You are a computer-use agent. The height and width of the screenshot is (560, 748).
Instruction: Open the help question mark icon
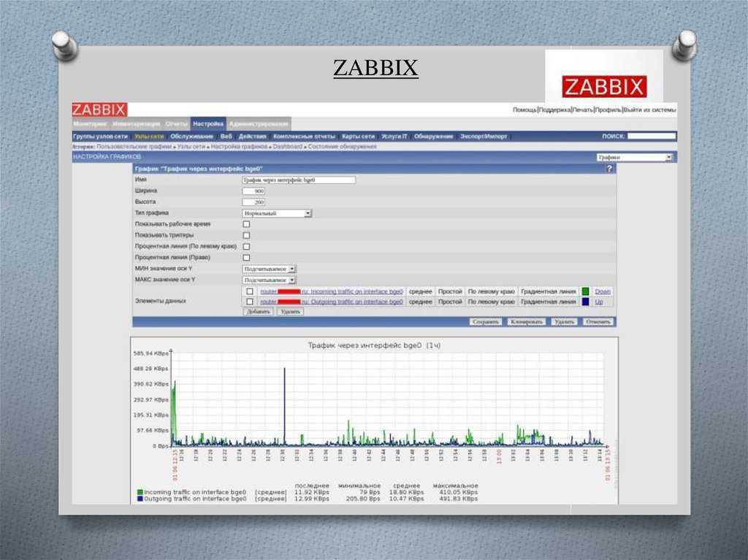(609, 169)
